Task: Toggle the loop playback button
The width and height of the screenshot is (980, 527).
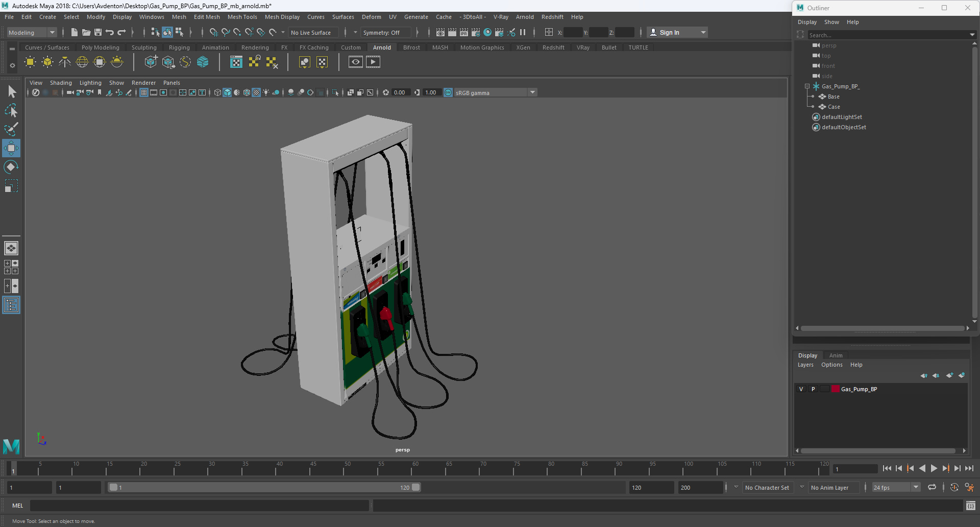Action: click(932, 487)
